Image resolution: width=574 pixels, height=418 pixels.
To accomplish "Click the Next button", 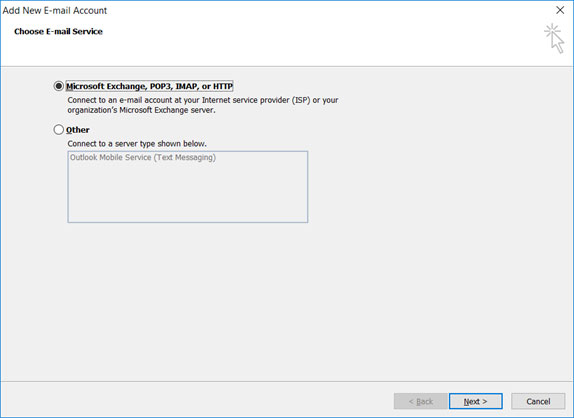I will coord(476,401).
